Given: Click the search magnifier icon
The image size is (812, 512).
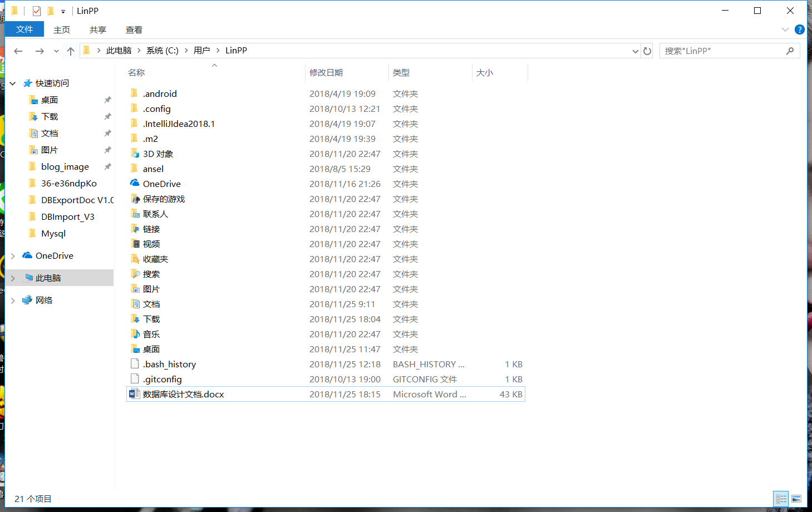Looking at the screenshot, I should click(790, 51).
